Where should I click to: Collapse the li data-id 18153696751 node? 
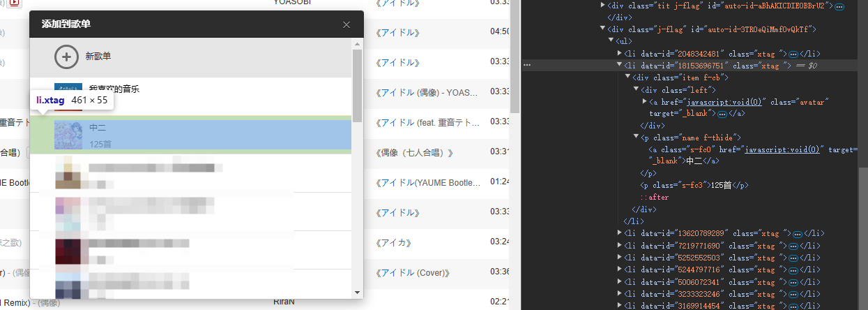[x=620, y=65]
